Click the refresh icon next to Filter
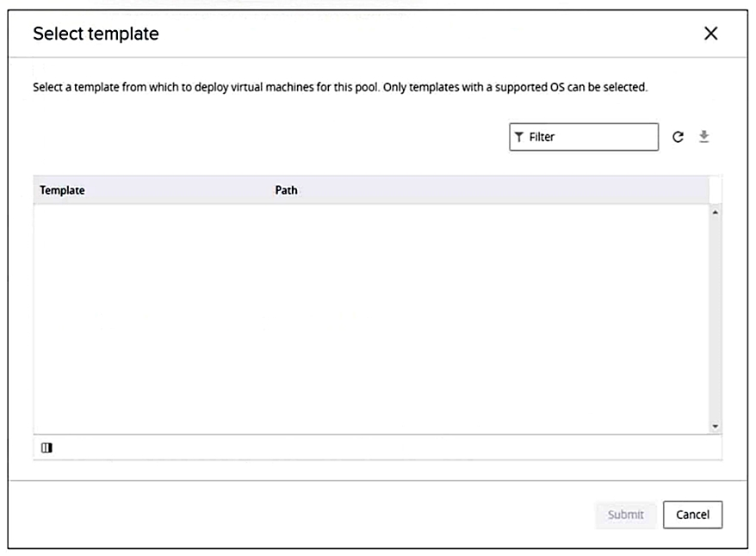Screen dimensions: 756x556 (678, 138)
